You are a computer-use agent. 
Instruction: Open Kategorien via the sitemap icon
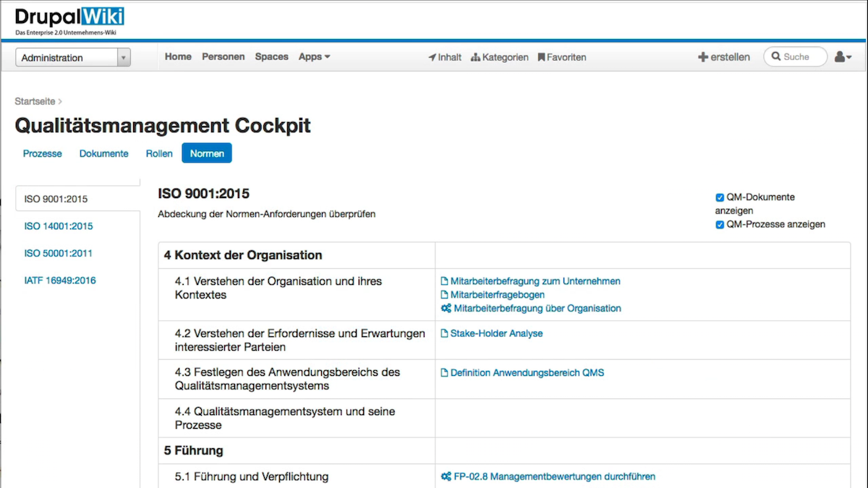(475, 57)
